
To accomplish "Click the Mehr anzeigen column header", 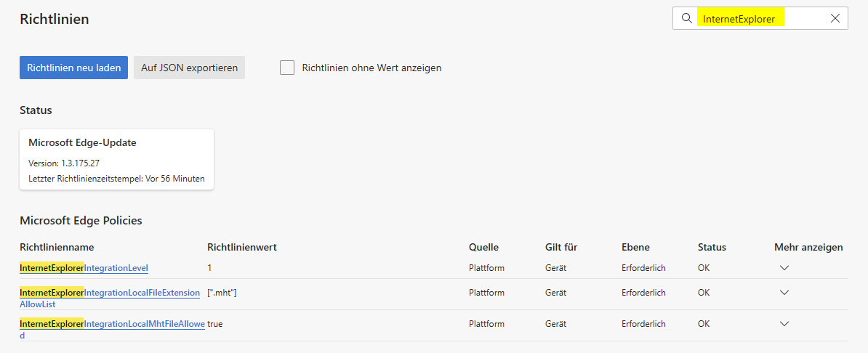I will point(808,247).
